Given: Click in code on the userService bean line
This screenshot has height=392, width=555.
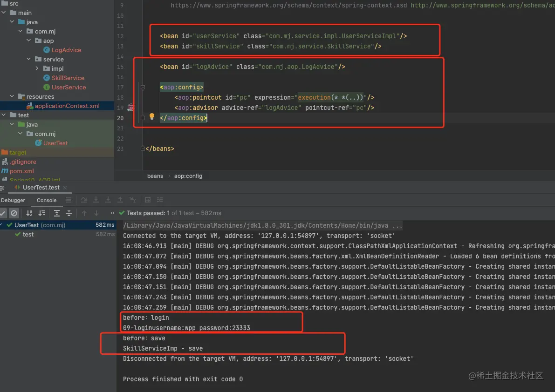Looking at the screenshot, I should point(283,36).
